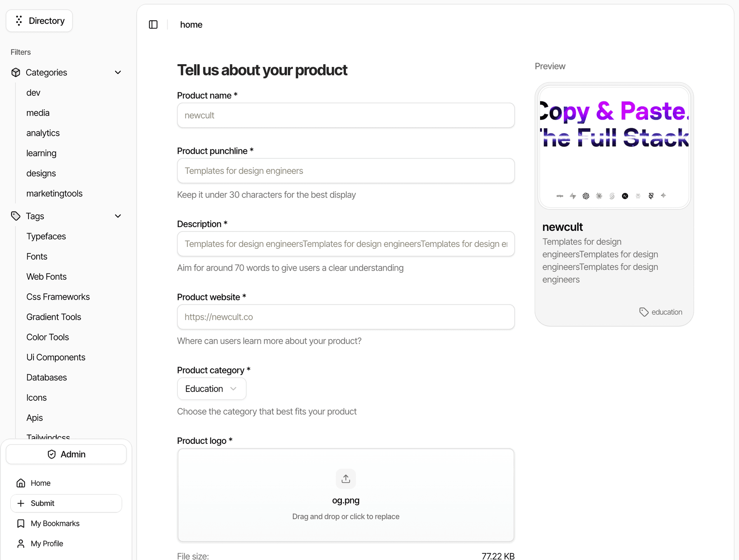Viewport: 739px width, 560px height.
Task: Open the Education product category dropdown
Action: 211,389
